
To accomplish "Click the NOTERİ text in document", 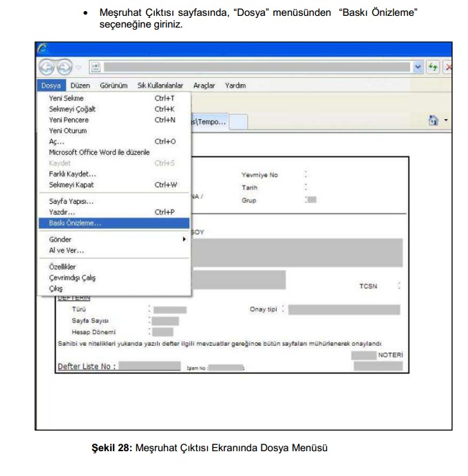I will pyautogui.click(x=390, y=355).
